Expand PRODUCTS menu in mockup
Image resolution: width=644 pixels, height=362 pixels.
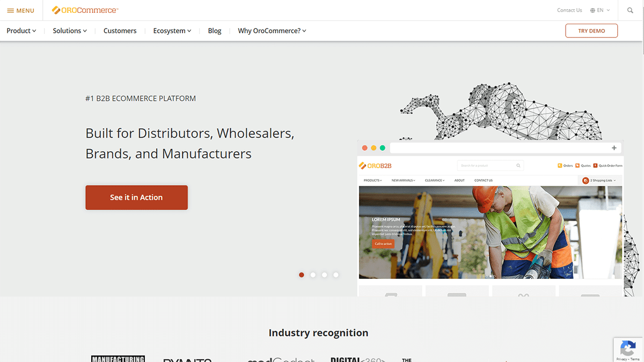pos(373,181)
